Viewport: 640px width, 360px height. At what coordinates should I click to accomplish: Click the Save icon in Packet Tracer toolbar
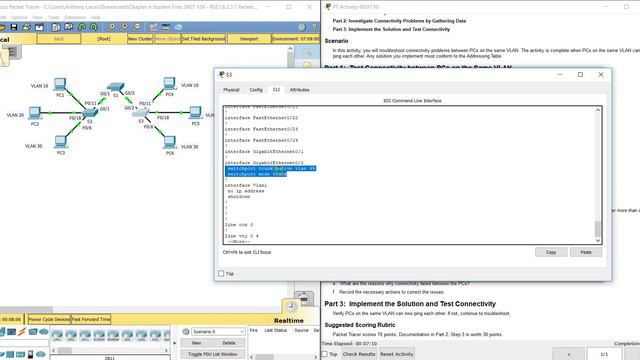pos(14,27)
